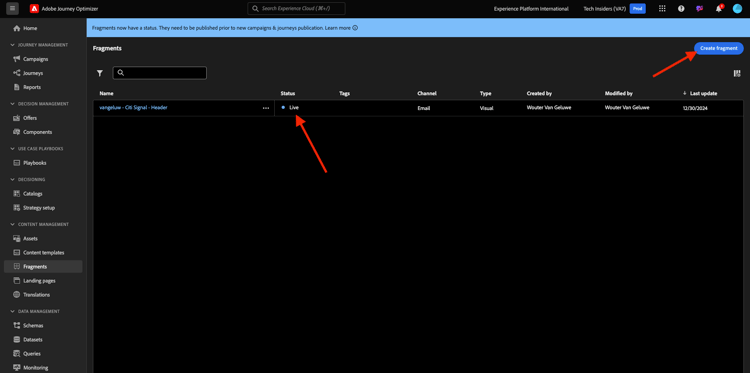This screenshot has height=373, width=750.
Task: Click Tech Insiders sandbox switcher
Action: click(605, 9)
